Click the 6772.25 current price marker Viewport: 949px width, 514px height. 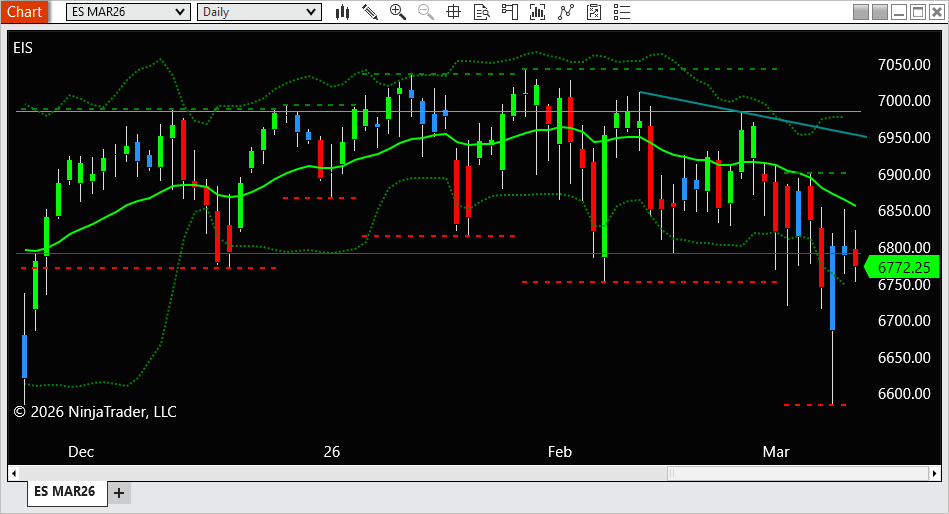(x=902, y=267)
